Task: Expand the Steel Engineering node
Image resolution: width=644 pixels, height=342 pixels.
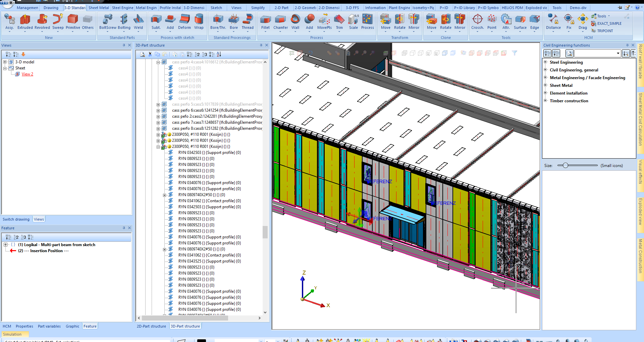Action: (x=545, y=62)
